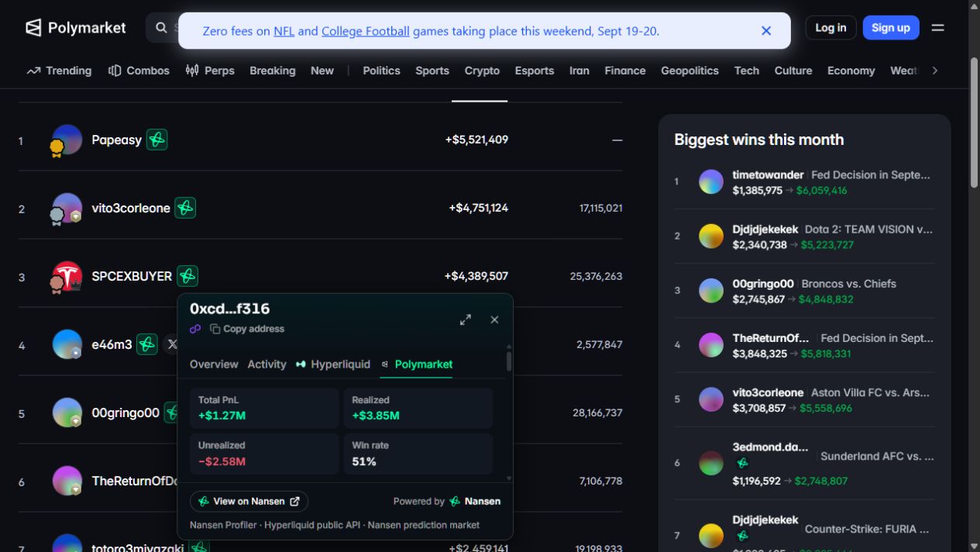This screenshot has width=980, height=552.
Task: Click +$5,521,409 profit value
Action: coord(476,140)
